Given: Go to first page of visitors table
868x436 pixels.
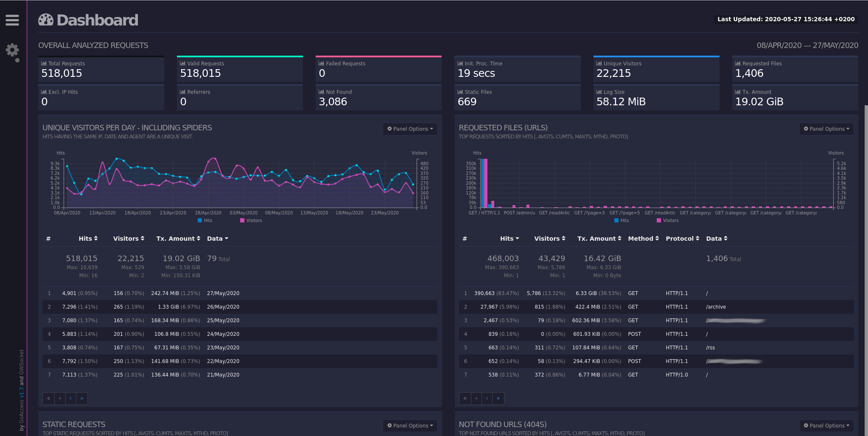Looking at the screenshot, I should [x=48, y=398].
